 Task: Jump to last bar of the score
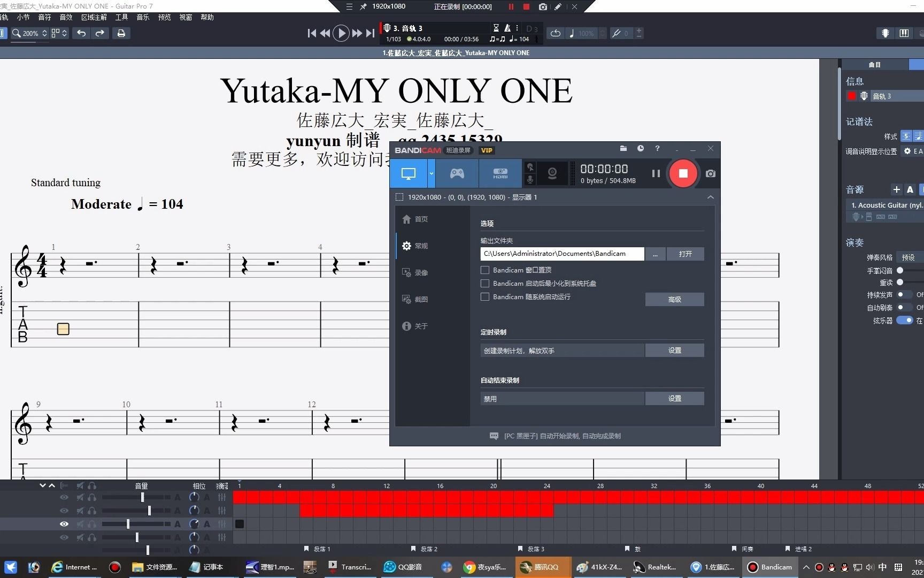pos(370,33)
